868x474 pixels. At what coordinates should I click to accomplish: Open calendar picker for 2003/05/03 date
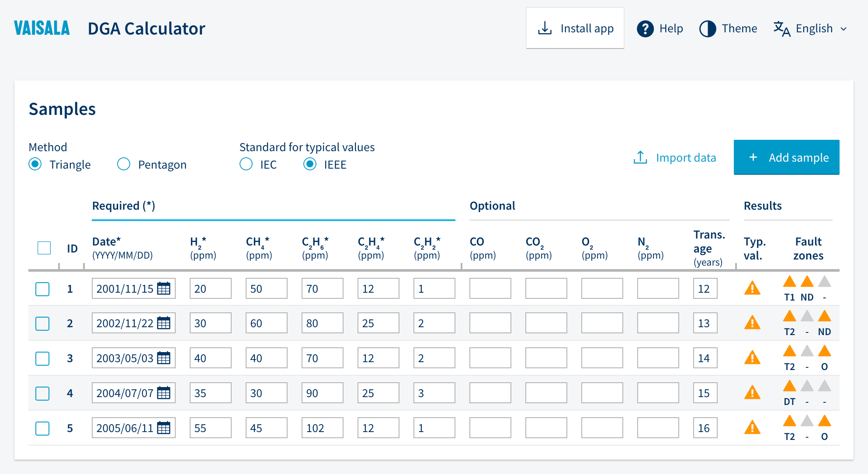[163, 358]
